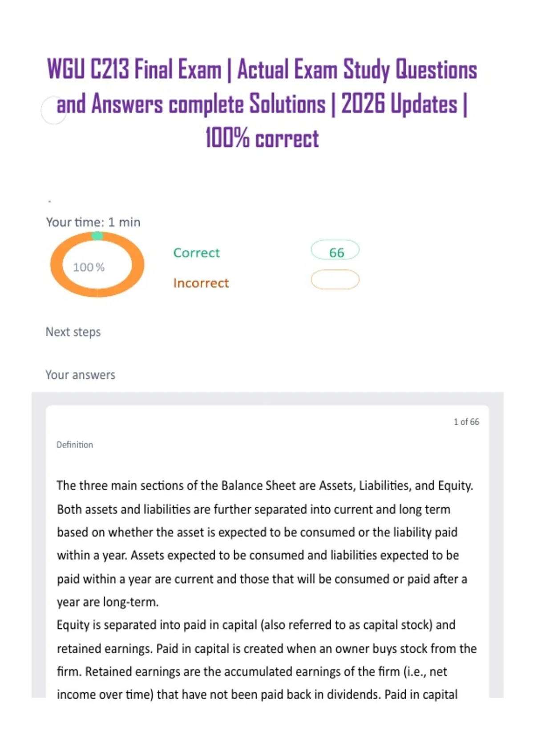The height and width of the screenshot is (756, 534).
Task: Open the Your answers section
Action: 80,375
